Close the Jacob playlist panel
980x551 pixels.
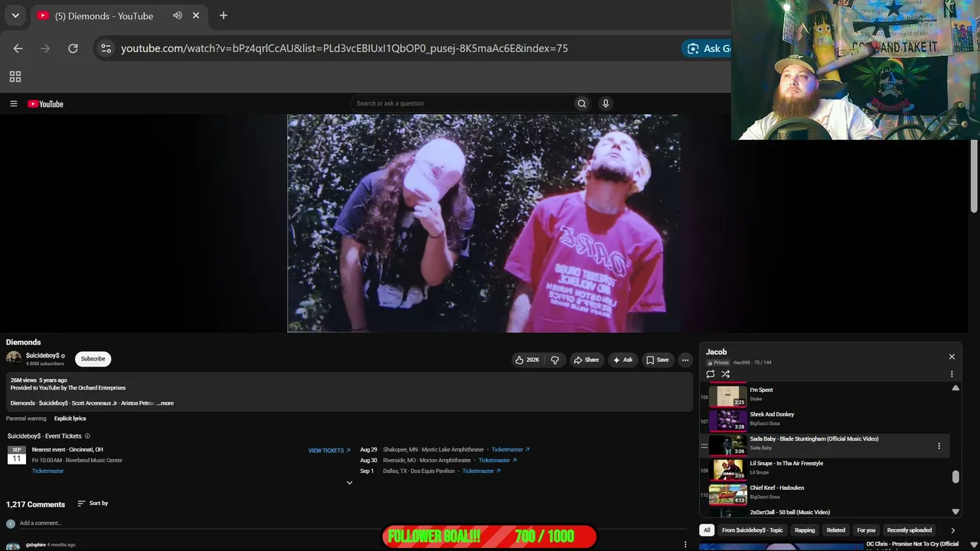pyautogui.click(x=952, y=357)
